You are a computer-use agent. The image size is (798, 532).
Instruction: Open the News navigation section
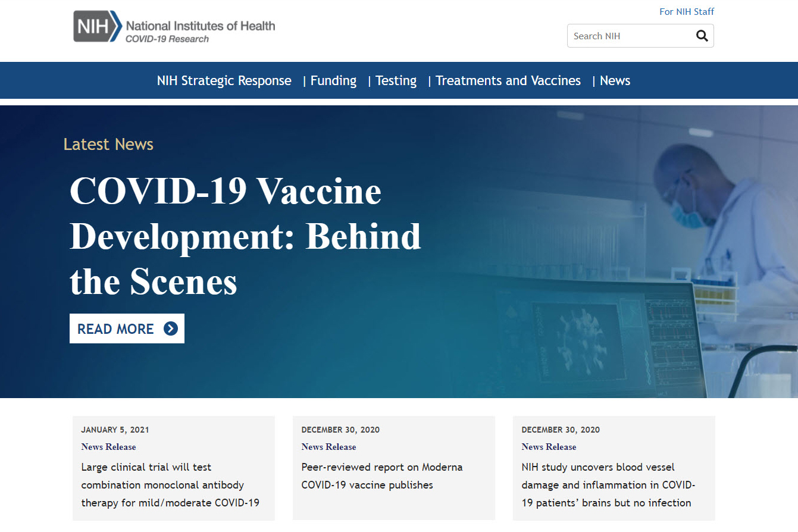(x=615, y=80)
